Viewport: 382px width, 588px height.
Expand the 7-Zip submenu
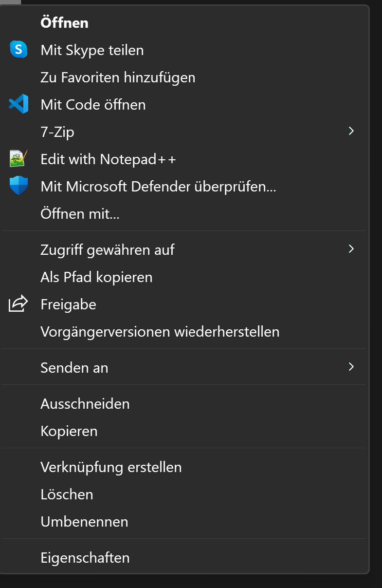[x=351, y=131]
